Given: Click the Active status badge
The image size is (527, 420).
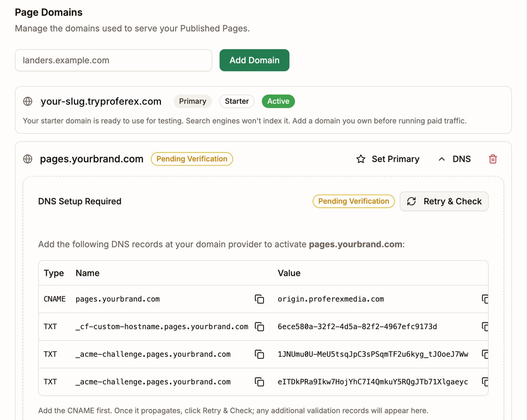Looking at the screenshot, I should click(x=278, y=101).
